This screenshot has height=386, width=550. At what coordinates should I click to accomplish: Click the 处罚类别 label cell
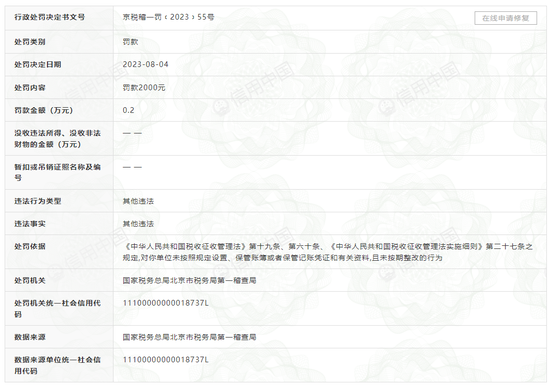59,42
